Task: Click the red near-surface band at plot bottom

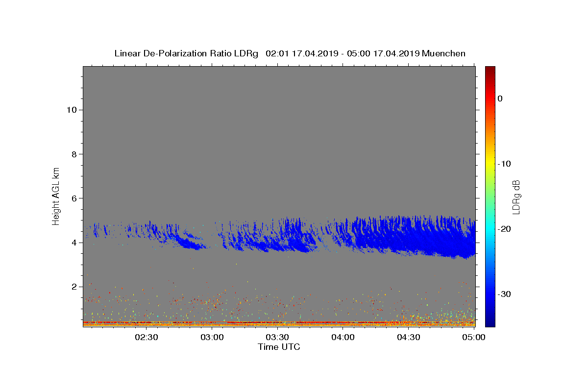Action: (279, 323)
